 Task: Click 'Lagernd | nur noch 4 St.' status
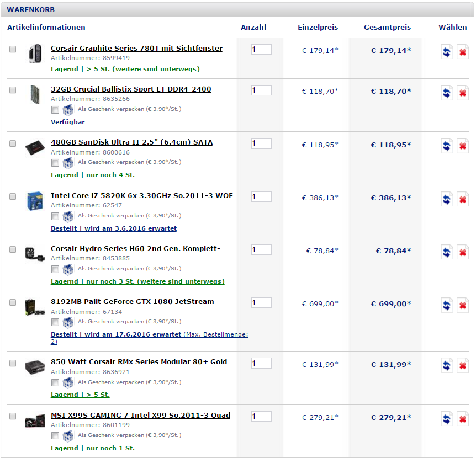pyautogui.click(x=93, y=175)
